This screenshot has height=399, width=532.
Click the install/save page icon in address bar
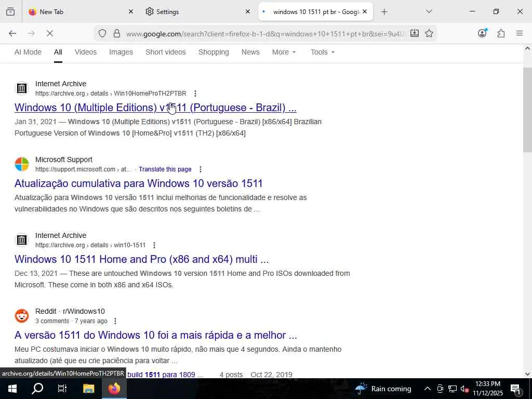414,33
